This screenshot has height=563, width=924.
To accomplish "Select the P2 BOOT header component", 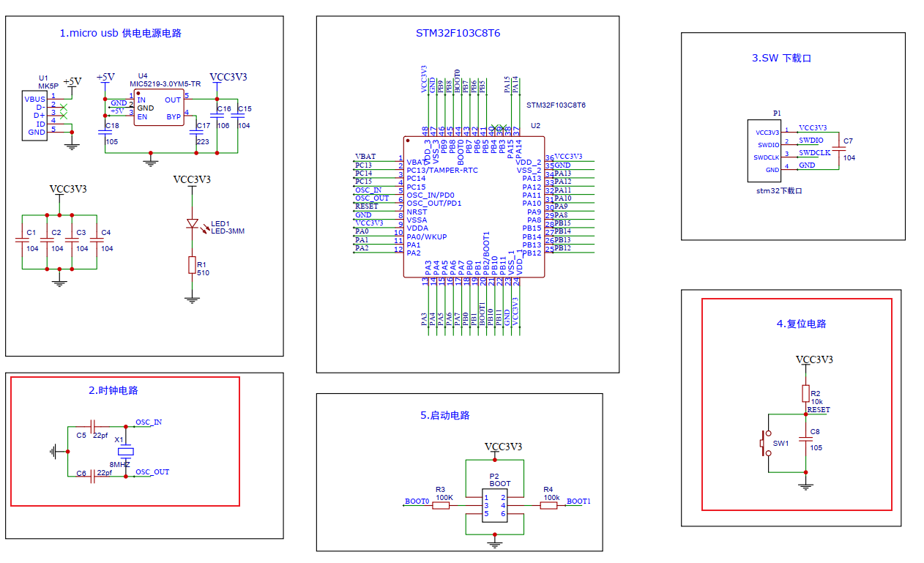I will [495, 505].
